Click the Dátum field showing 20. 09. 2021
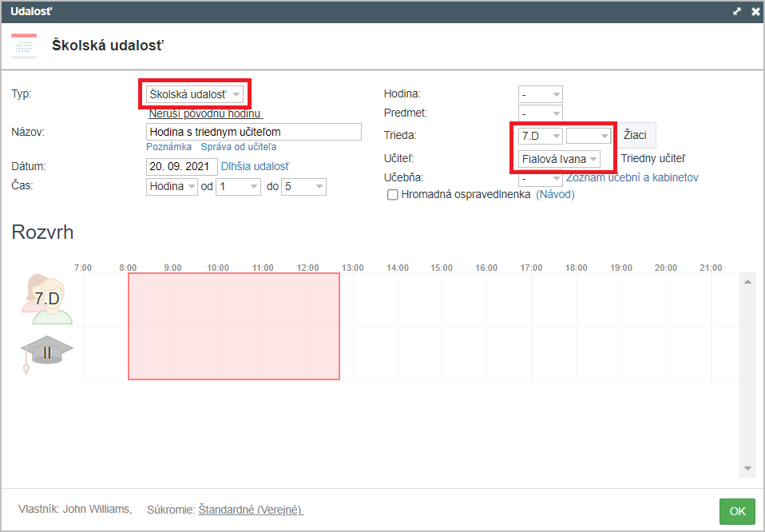 (181, 166)
